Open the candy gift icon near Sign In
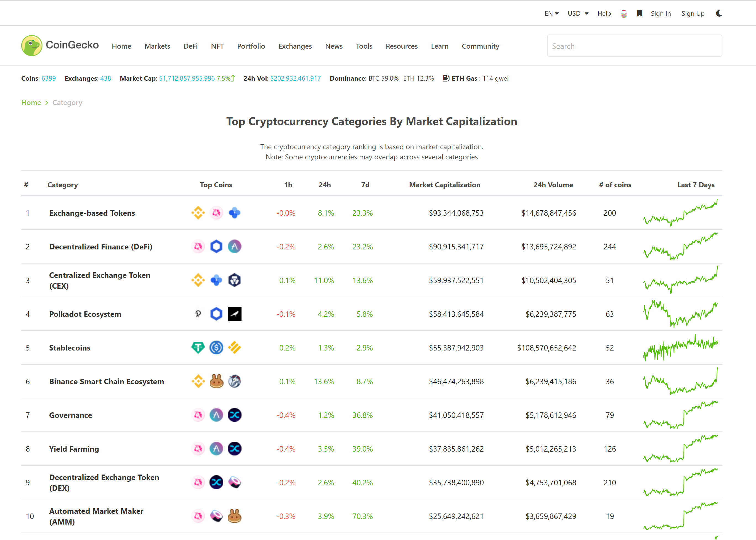Viewport: 756px width, 540px height. (x=624, y=13)
